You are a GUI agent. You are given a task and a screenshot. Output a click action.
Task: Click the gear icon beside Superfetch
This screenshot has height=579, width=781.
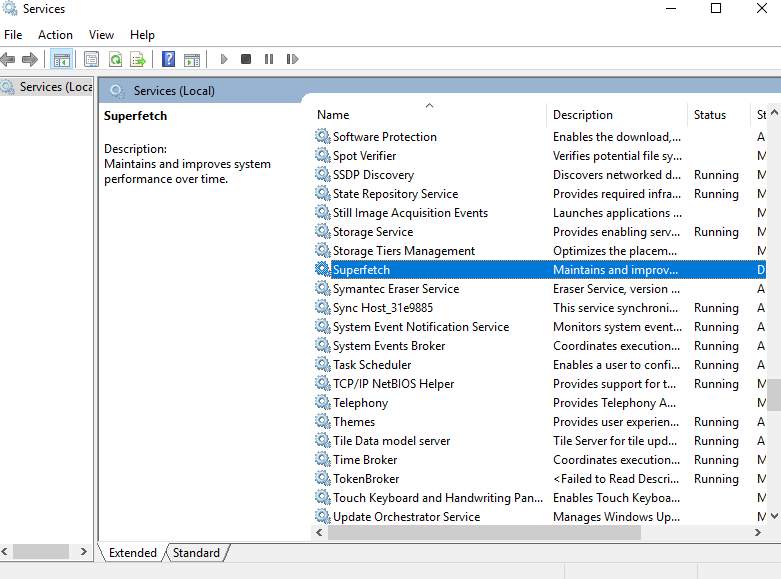pos(323,269)
